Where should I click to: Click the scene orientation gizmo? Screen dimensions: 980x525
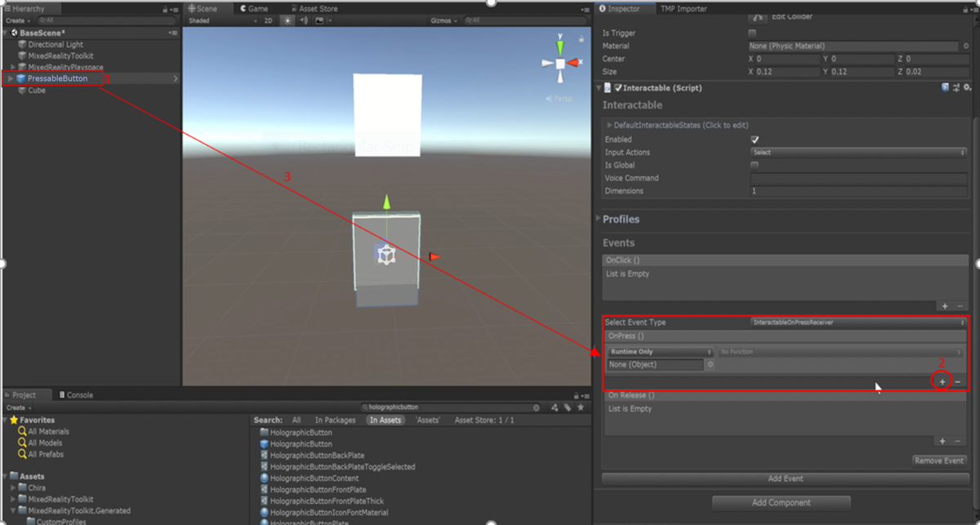point(560,63)
